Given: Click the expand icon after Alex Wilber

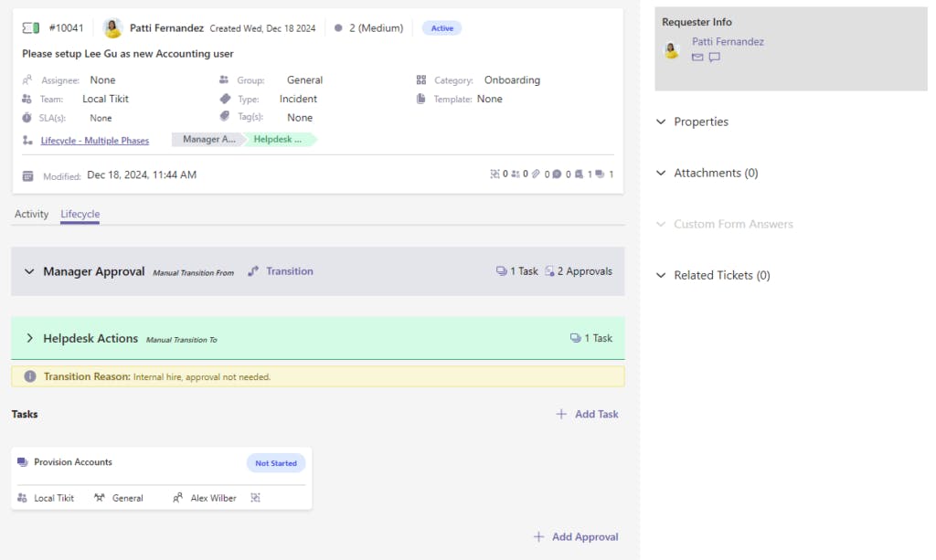Looking at the screenshot, I should click(256, 498).
